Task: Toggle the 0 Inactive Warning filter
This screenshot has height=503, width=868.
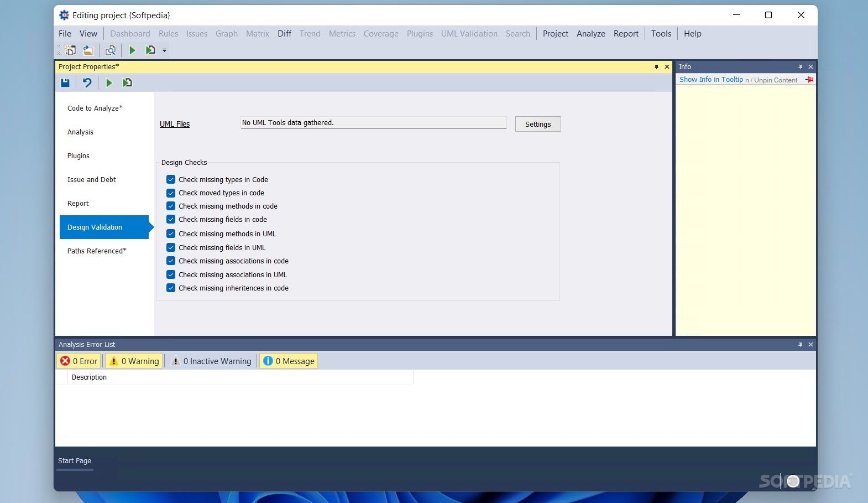Action: pos(211,361)
